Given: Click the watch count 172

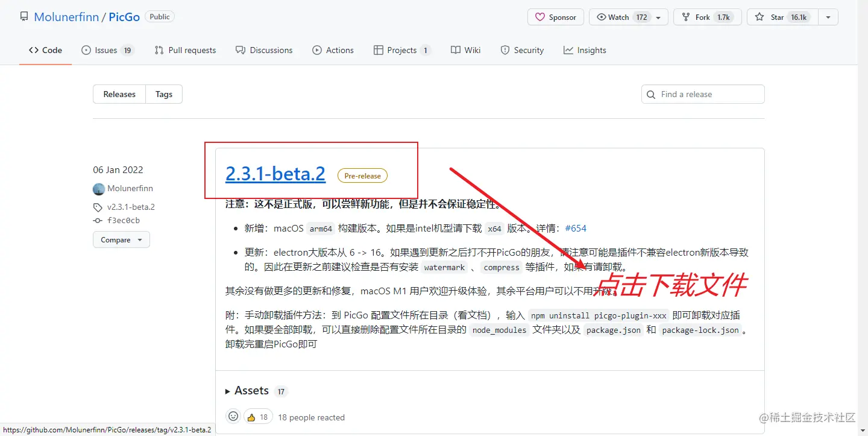Looking at the screenshot, I should point(641,17).
